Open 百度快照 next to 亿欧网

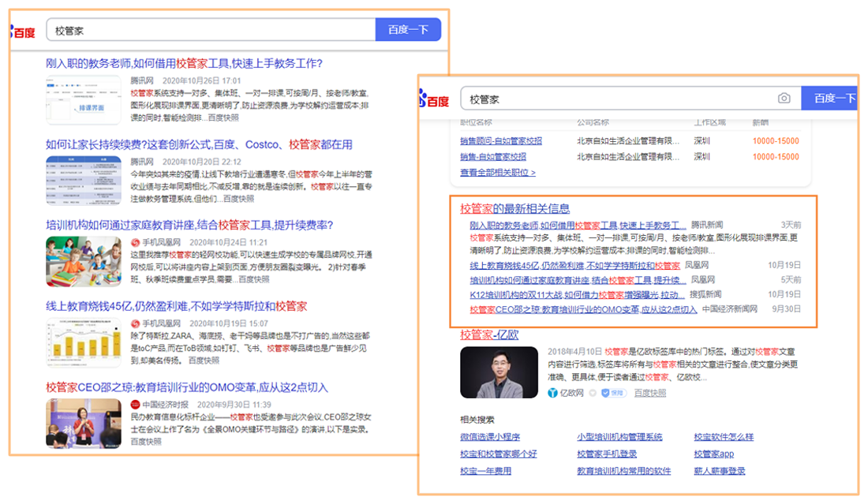pos(650,393)
